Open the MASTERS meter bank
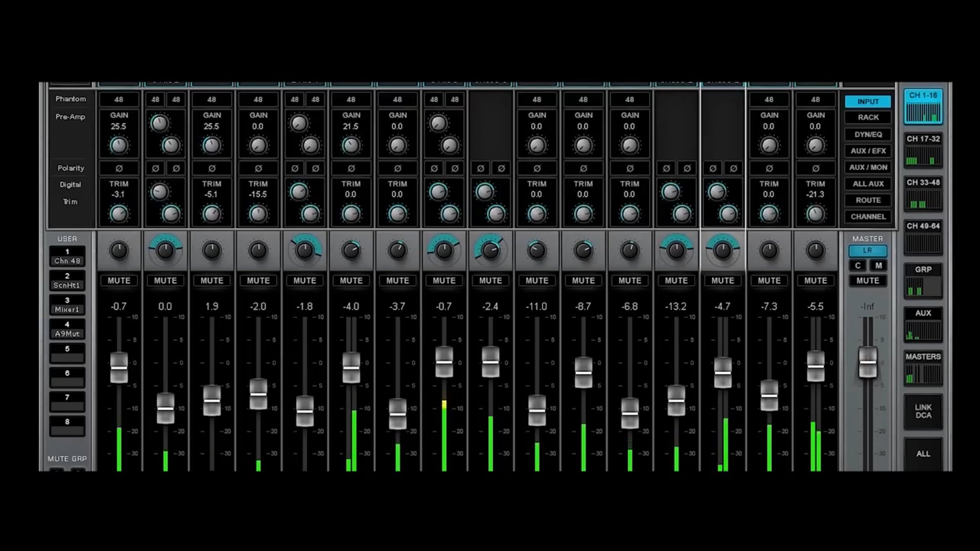The image size is (980, 551). [923, 368]
